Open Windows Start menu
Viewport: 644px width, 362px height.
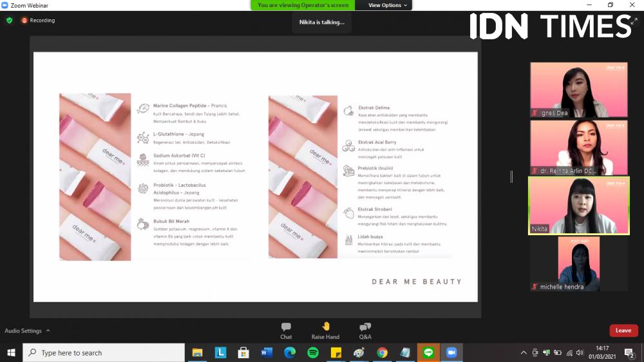click(x=11, y=352)
